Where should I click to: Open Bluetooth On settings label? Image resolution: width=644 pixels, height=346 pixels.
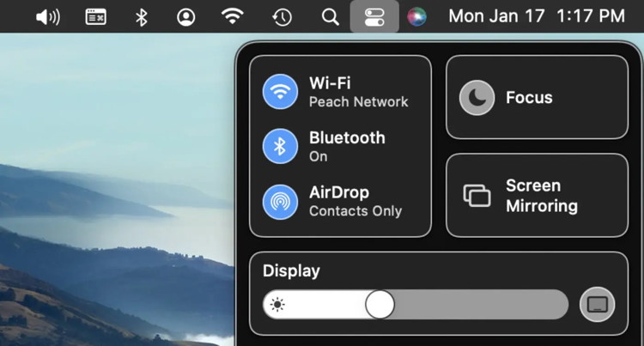(x=347, y=147)
